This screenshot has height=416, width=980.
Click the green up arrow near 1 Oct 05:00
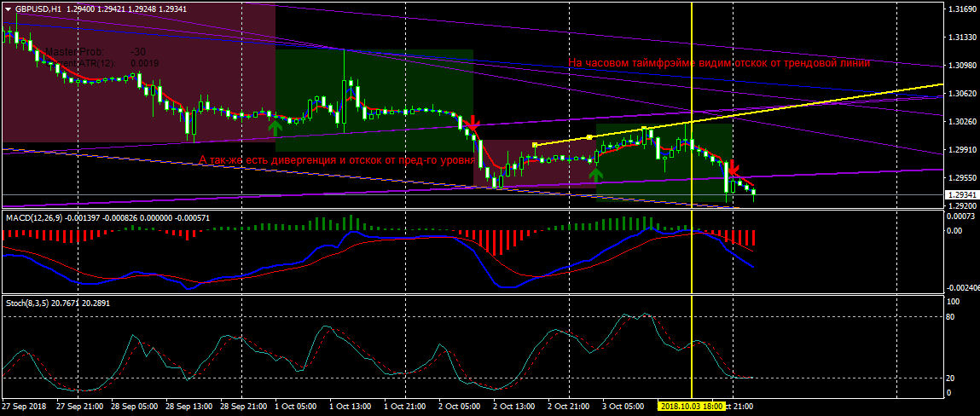[275, 127]
